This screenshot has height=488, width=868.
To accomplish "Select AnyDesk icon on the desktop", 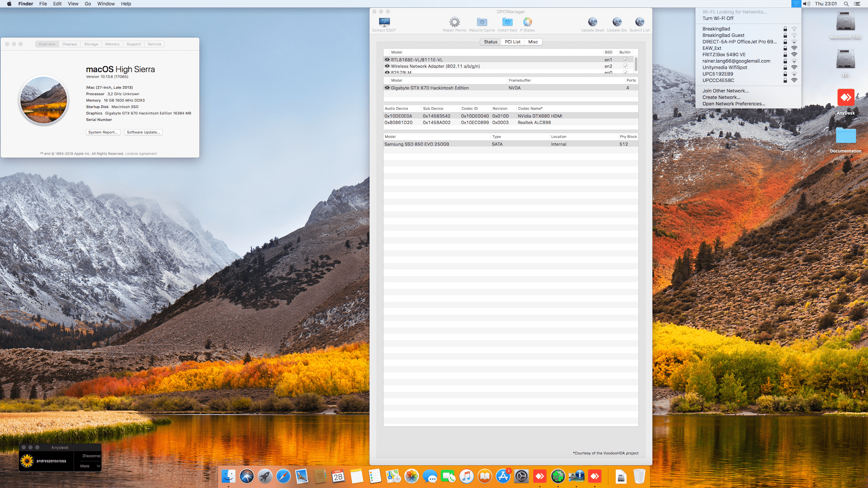I will click(845, 102).
